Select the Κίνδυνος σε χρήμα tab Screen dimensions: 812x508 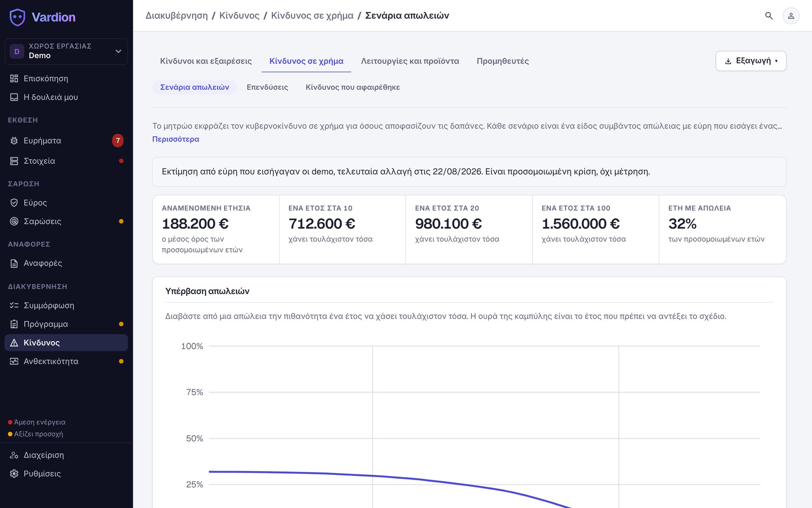pyautogui.click(x=306, y=61)
